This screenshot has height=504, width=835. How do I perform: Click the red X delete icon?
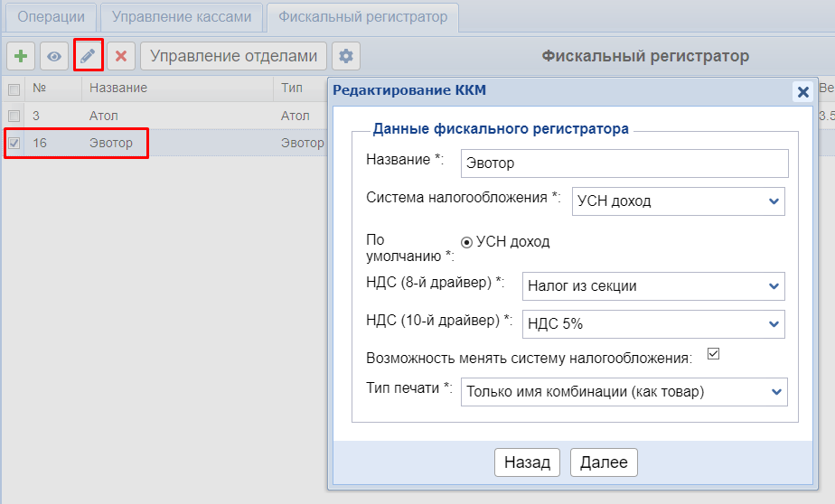(120, 56)
